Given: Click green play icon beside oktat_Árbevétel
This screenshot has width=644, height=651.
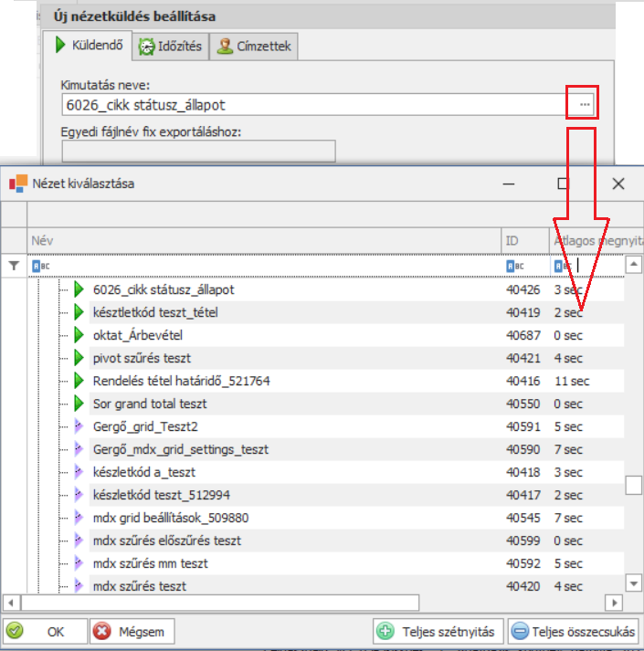Looking at the screenshot, I should [79, 335].
